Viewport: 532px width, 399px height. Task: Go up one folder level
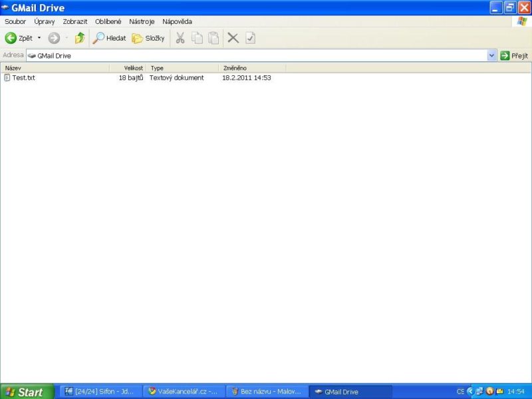point(80,38)
